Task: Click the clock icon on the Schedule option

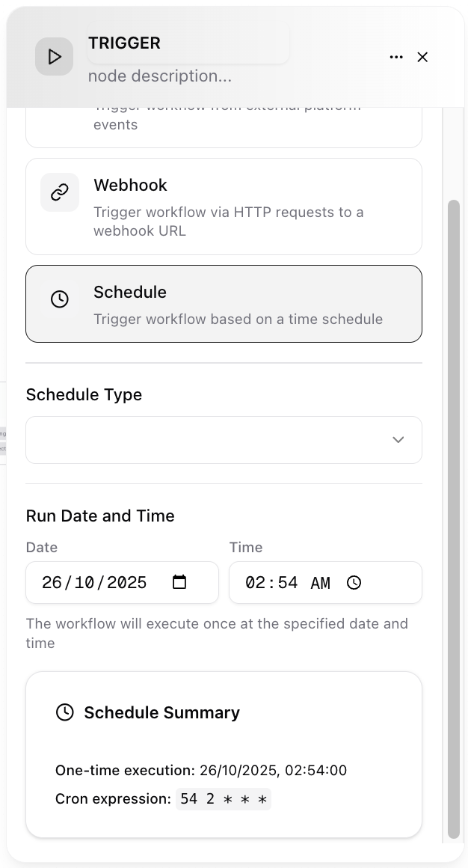Action: (59, 299)
